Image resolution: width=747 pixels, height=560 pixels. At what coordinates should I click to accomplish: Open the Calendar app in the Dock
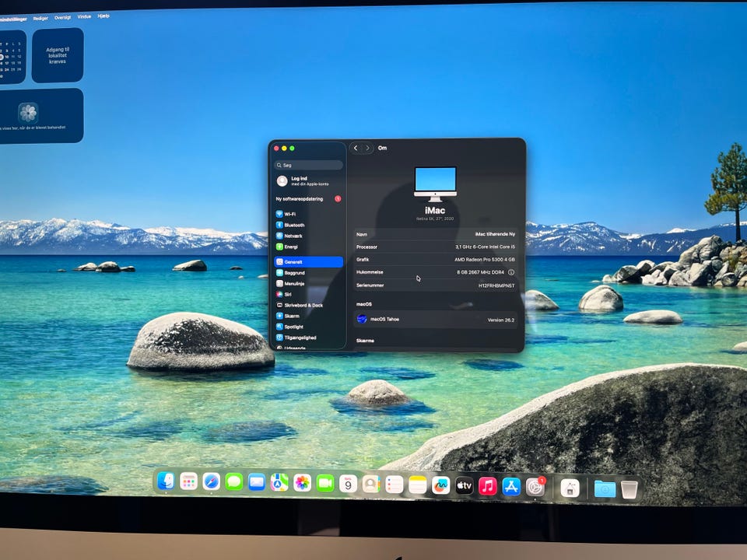(x=349, y=485)
